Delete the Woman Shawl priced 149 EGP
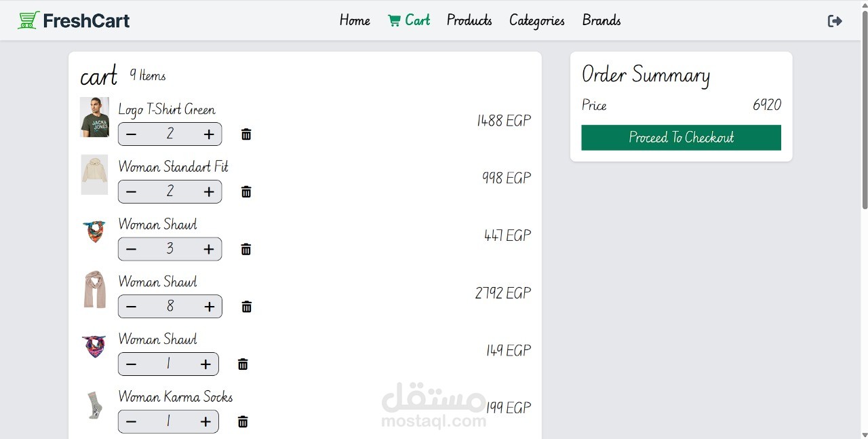 [x=243, y=364]
